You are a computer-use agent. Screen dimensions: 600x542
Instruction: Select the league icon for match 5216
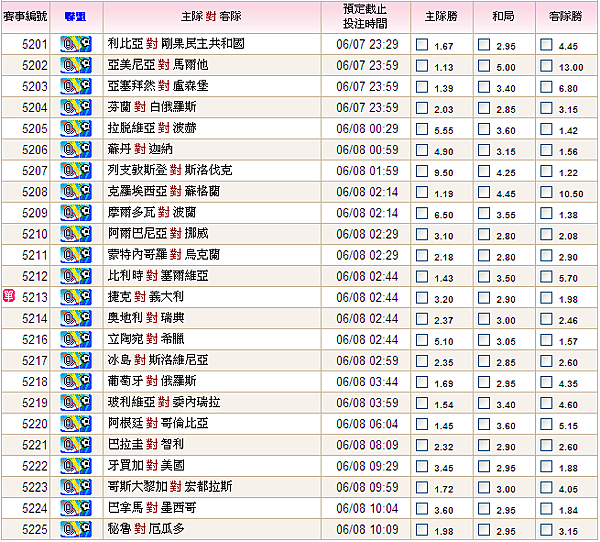(x=76, y=340)
